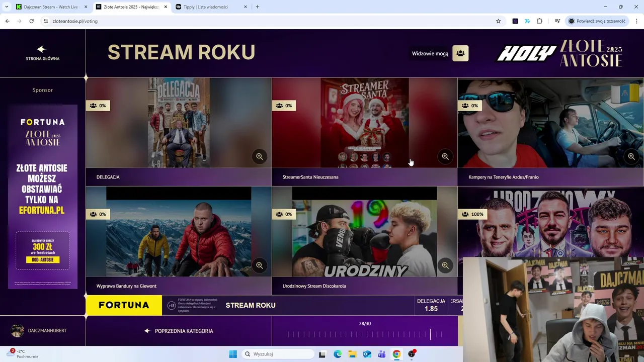
Task: Click the 100% viewer vote badge
Action: pos(473,214)
